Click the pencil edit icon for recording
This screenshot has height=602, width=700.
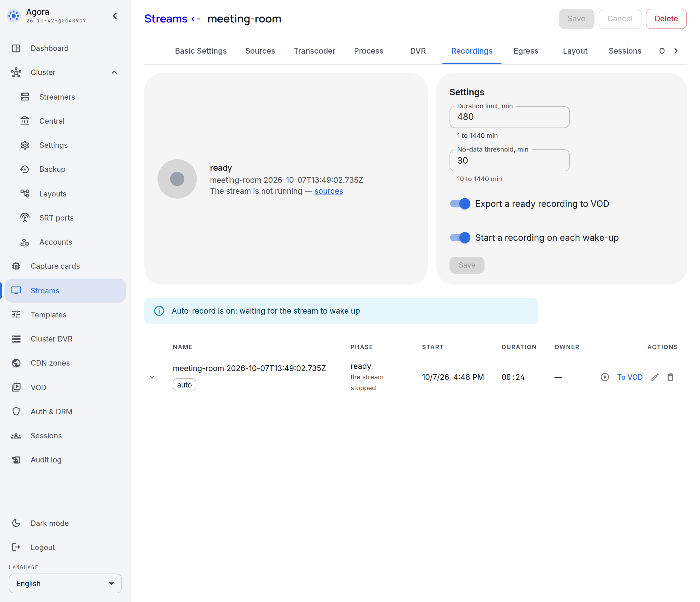point(655,377)
